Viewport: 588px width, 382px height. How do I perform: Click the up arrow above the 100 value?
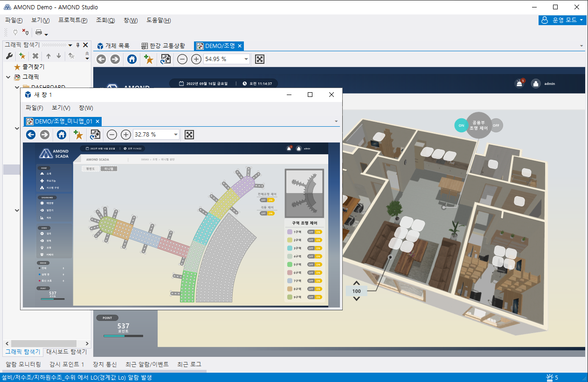click(x=357, y=283)
